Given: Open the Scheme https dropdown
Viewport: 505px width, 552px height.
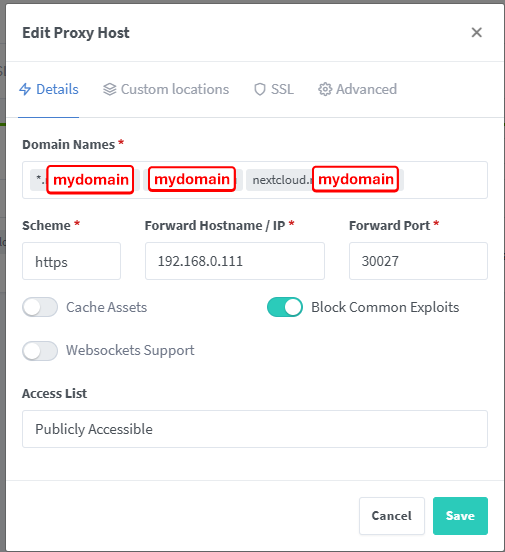Looking at the screenshot, I should pyautogui.click(x=71, y=261).
